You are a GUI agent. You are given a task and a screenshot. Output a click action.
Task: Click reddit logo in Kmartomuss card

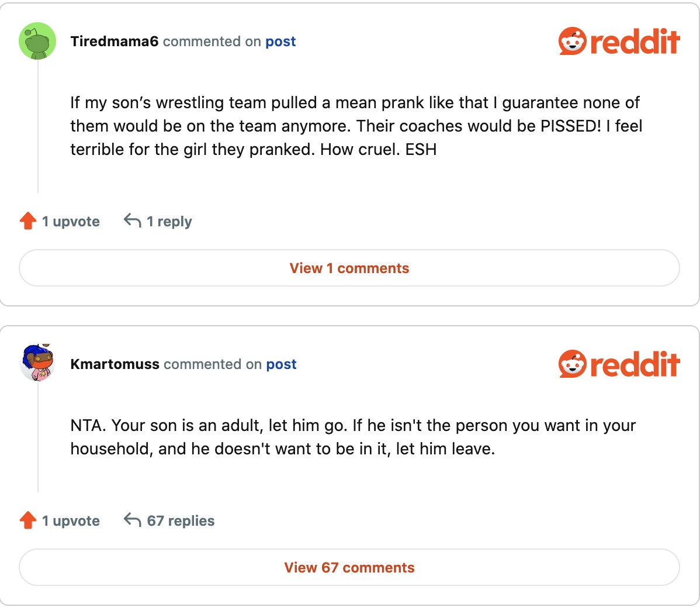pyautogui.click(x=619, y=364)
